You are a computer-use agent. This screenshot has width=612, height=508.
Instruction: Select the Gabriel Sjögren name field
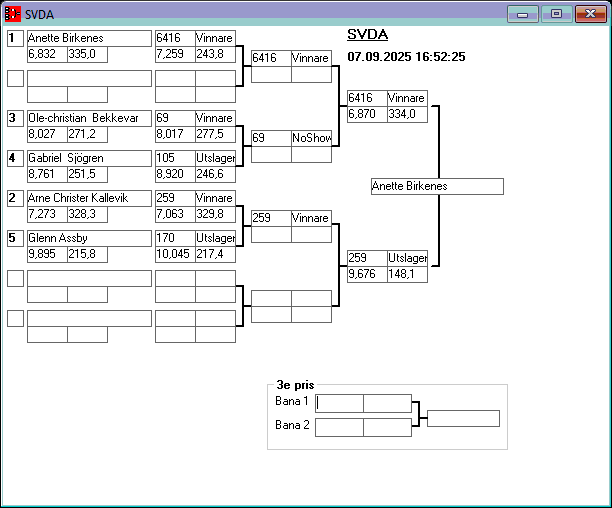pyautogui.click(x=89, y=158)
